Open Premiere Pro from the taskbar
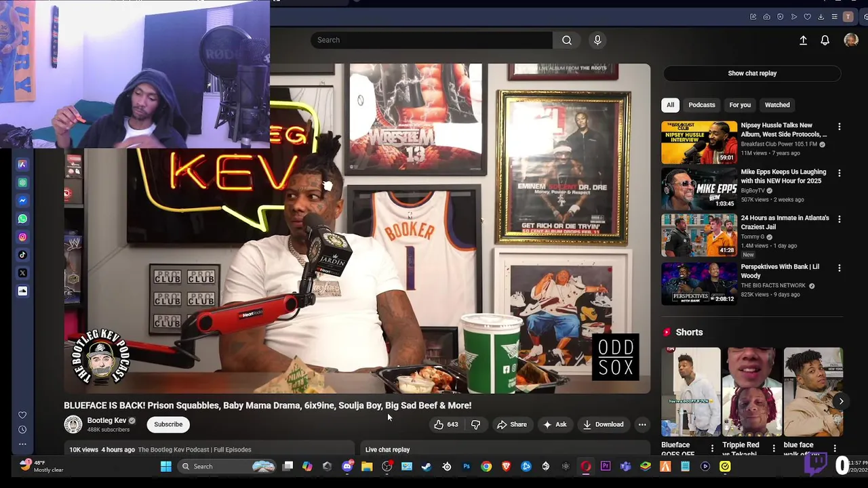This screenshot has height=488, width=868. [606, 466]
